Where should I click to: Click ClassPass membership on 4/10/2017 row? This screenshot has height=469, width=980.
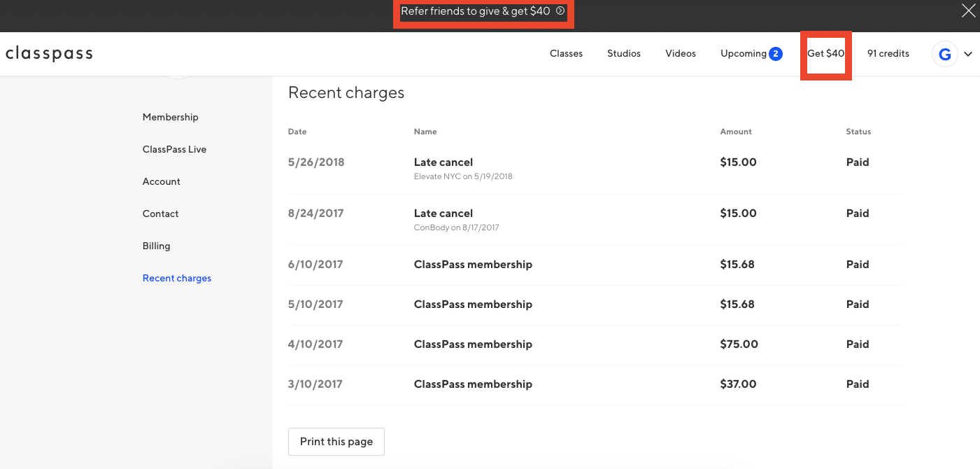(x=473, y=344)
